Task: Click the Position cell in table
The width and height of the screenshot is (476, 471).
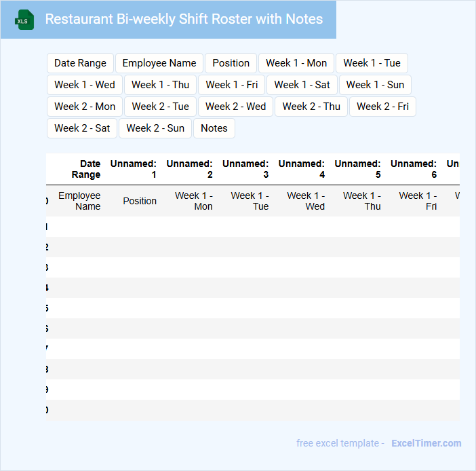Action: pos(140,201)
